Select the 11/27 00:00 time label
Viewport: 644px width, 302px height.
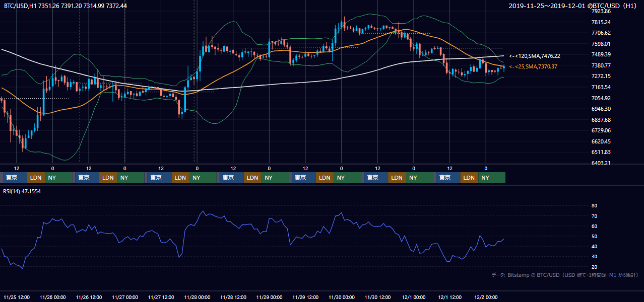[125, 297]
